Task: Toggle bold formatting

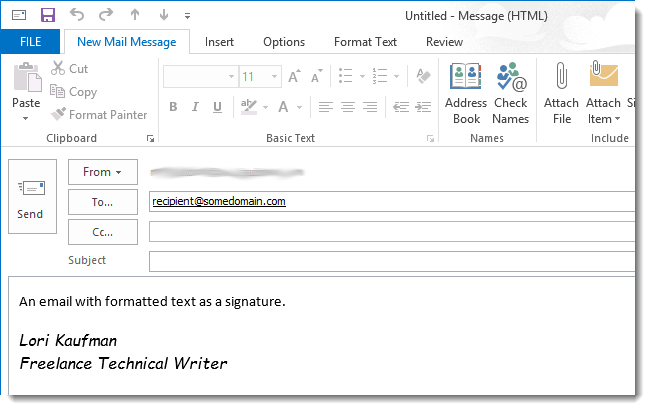Action: (173, 107)
